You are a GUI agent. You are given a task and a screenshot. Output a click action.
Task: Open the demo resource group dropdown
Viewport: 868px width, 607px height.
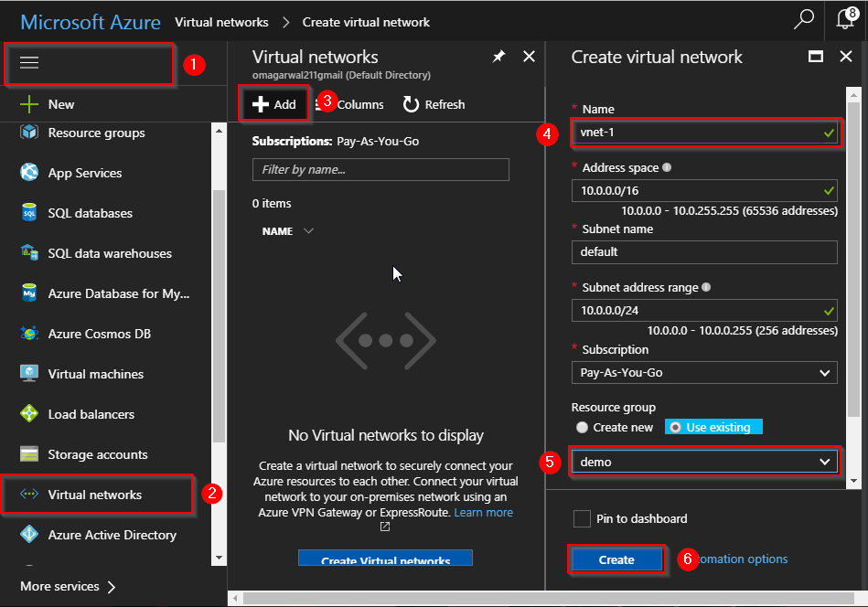click(x=704, y=462)
